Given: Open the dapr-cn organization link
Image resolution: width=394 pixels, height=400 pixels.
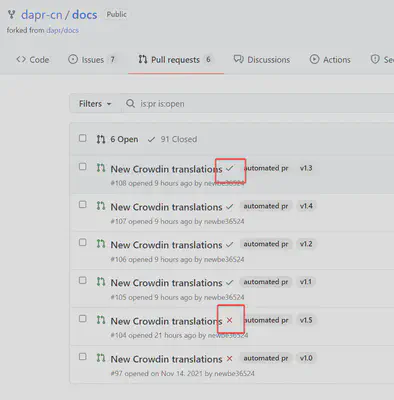Looking at the screenshot, I should tap(42, 15).
